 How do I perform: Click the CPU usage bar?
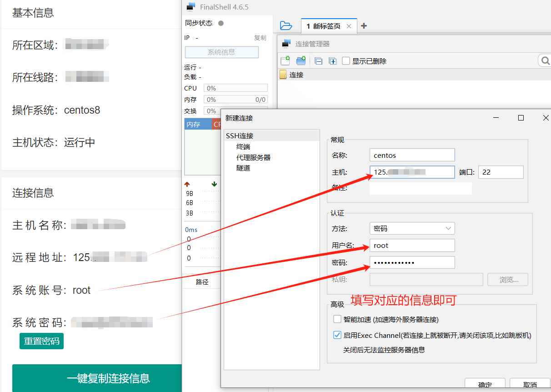pos(235,88)
